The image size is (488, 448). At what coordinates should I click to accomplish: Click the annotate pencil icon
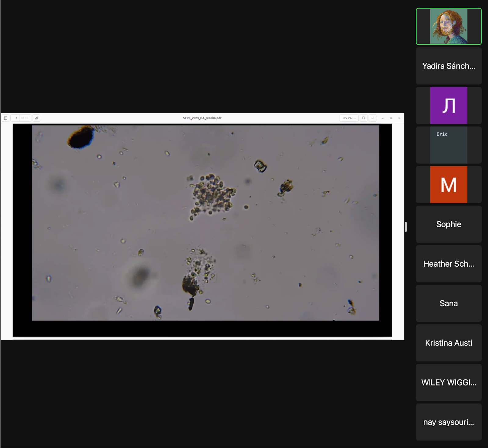point(36,118)
